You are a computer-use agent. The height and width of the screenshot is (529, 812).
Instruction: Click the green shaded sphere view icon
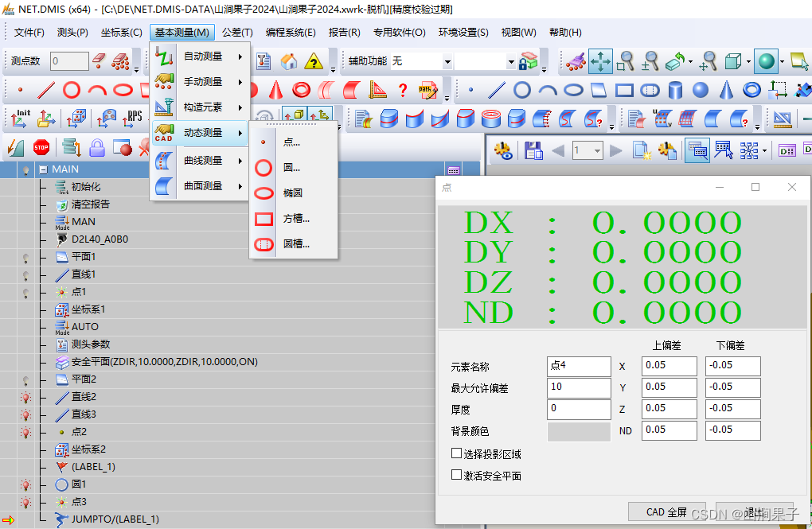pyautogui.click(x=767, y=61)
